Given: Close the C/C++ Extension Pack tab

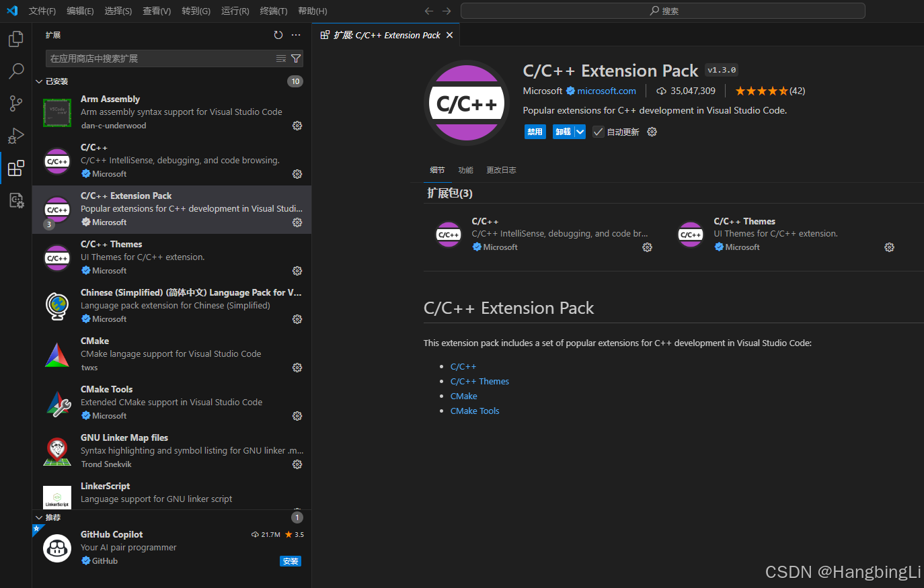Looking at the screenshot, I should tap(450, 35).
